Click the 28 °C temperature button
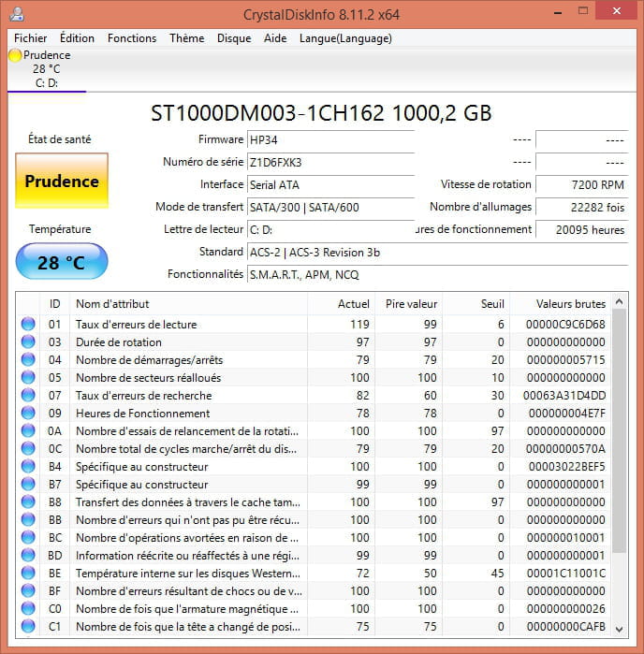Screen dimensions: 644x654 (62, 262)
